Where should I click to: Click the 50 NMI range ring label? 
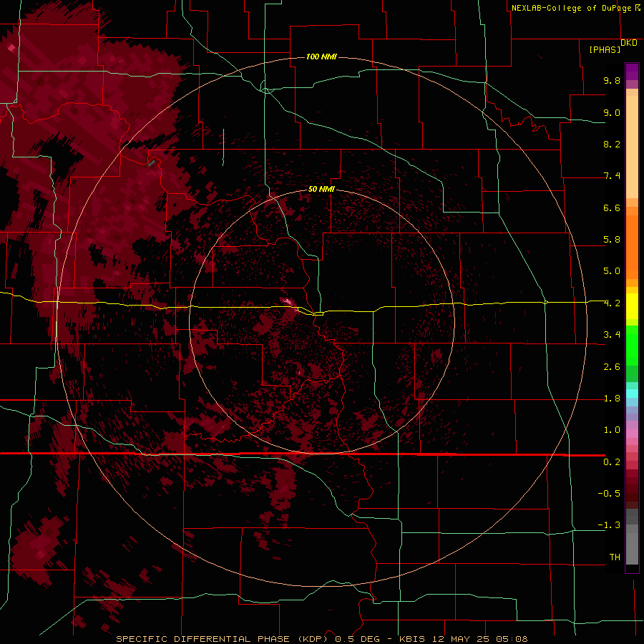coord(321,189)
